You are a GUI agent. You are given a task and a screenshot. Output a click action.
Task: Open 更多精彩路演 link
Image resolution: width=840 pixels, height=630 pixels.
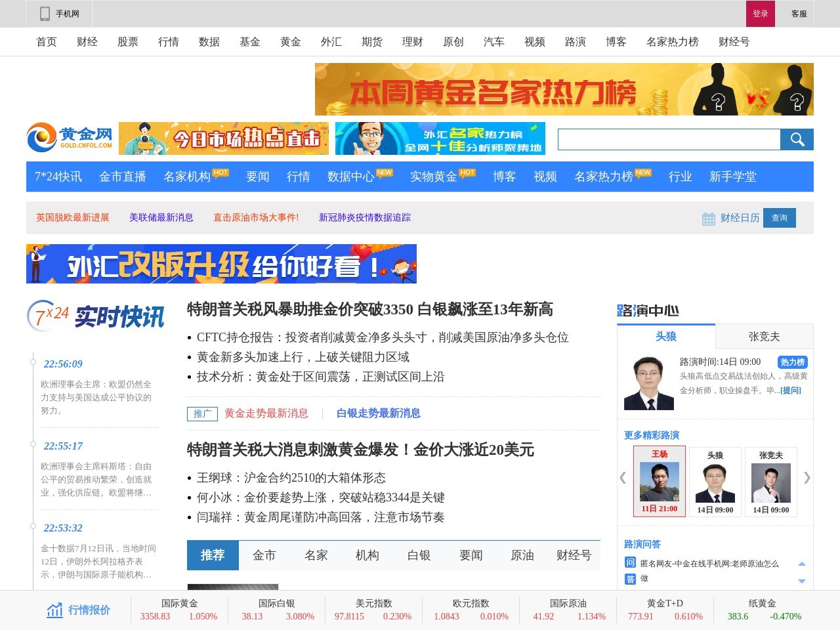point(652,435)
